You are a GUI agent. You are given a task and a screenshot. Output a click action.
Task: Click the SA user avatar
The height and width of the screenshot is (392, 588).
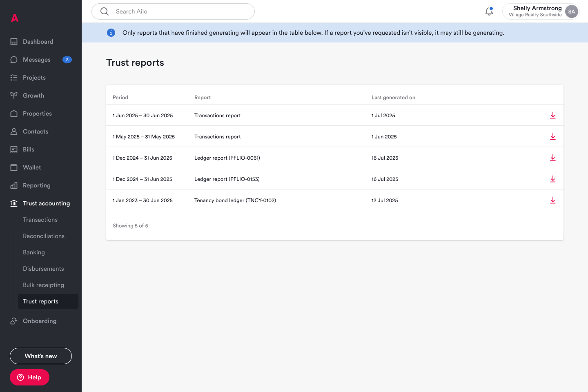click(572, 11)
